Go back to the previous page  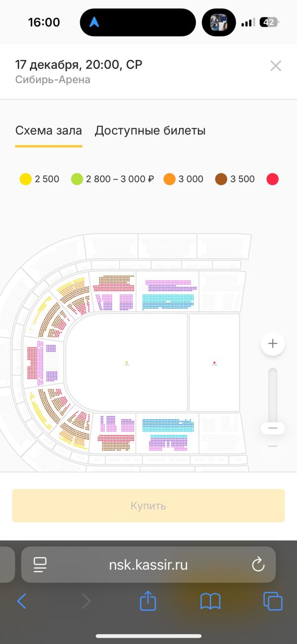click(x=22, y=601)
